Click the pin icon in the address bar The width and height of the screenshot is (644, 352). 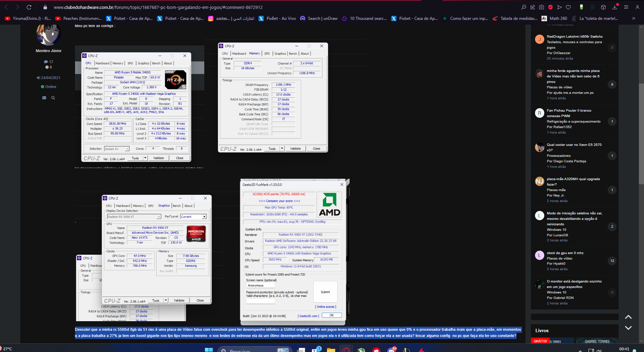(x=533, y=7)
